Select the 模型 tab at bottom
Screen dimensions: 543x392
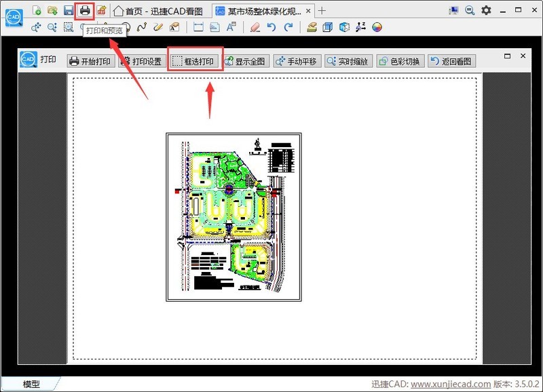click(x=31, y=384)
